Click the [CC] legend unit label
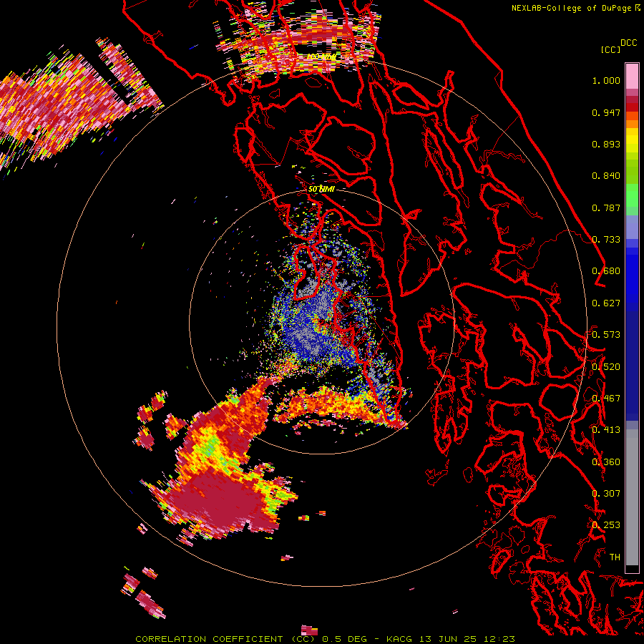The image size is (644, 644). [610, 49]
